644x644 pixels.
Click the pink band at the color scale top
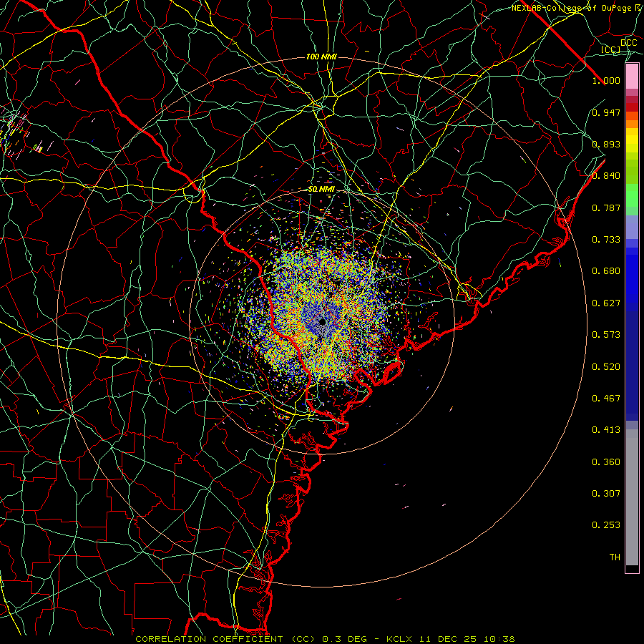tap(632, 77)
